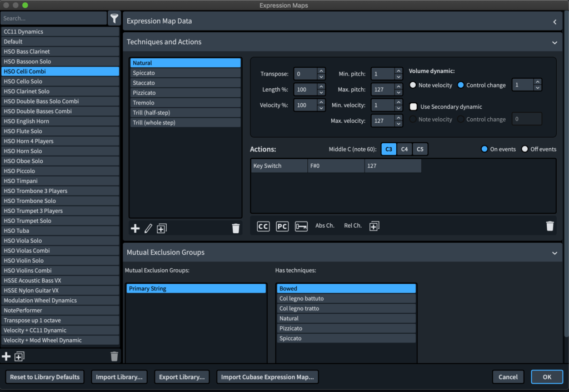Viewport: 569px width, 392px height.
Task: Select NotePerformer expression map
Action: pos(60,310)
